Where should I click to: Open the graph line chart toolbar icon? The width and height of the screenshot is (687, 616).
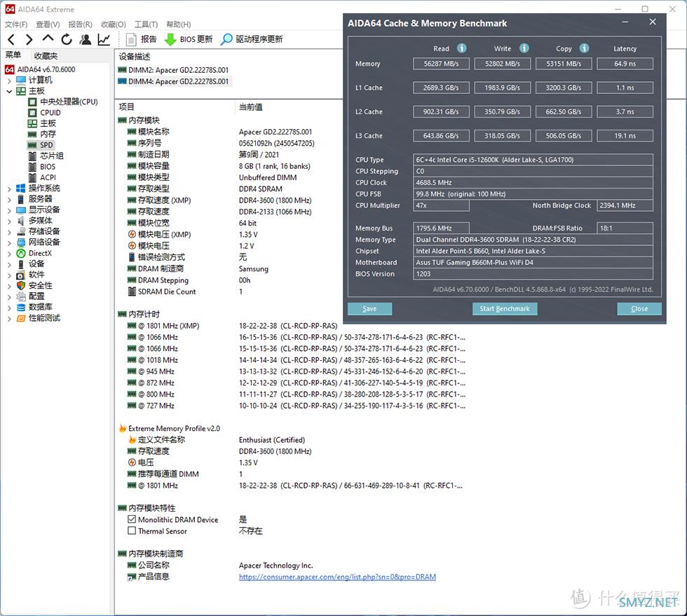104,39
